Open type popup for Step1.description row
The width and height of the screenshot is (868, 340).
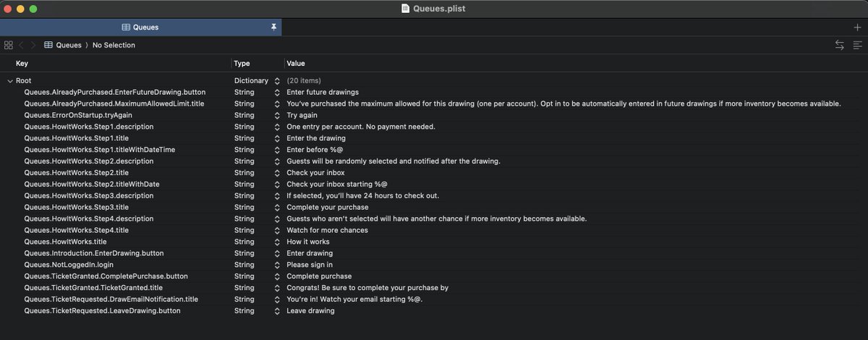276,127
